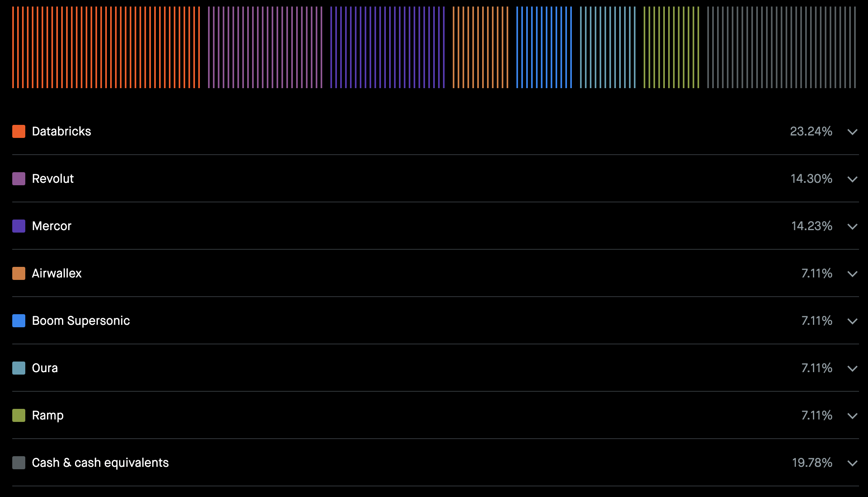Click the purple Revolut legend swatch
Image resolution: width=868 pixels, height=497 pixels.
[19, 179]
